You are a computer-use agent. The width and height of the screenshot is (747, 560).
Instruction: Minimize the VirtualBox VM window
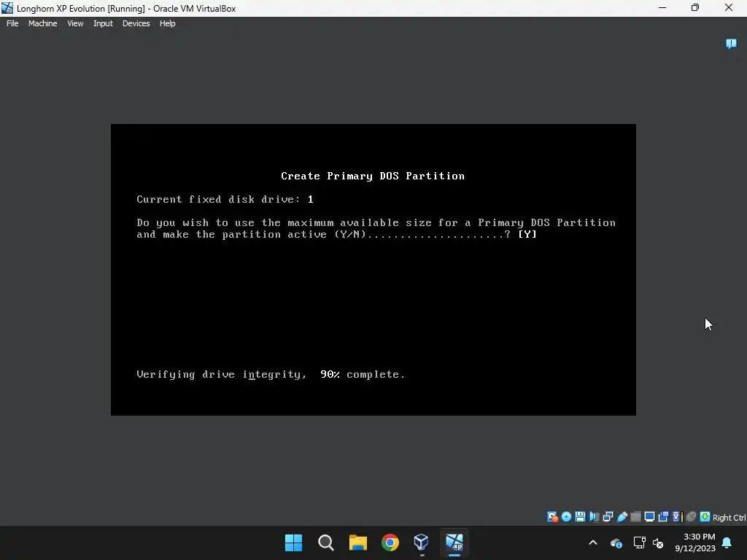point(662,8)
